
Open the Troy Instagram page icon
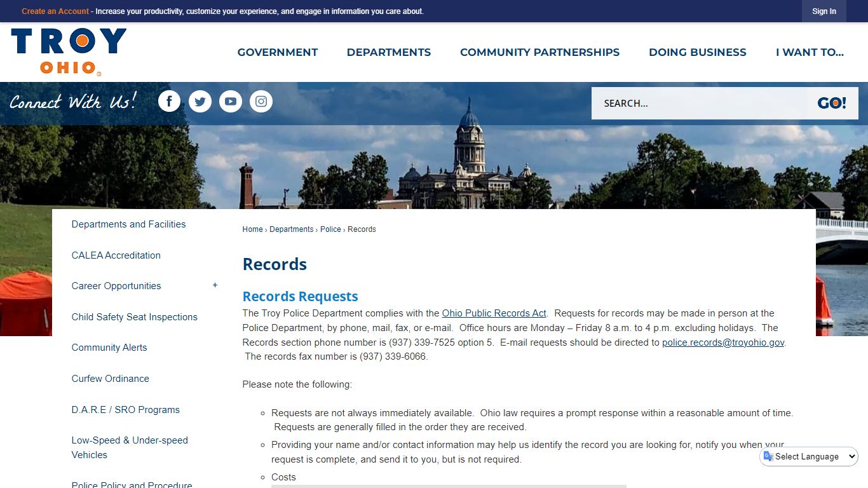[x=261, y=101]
